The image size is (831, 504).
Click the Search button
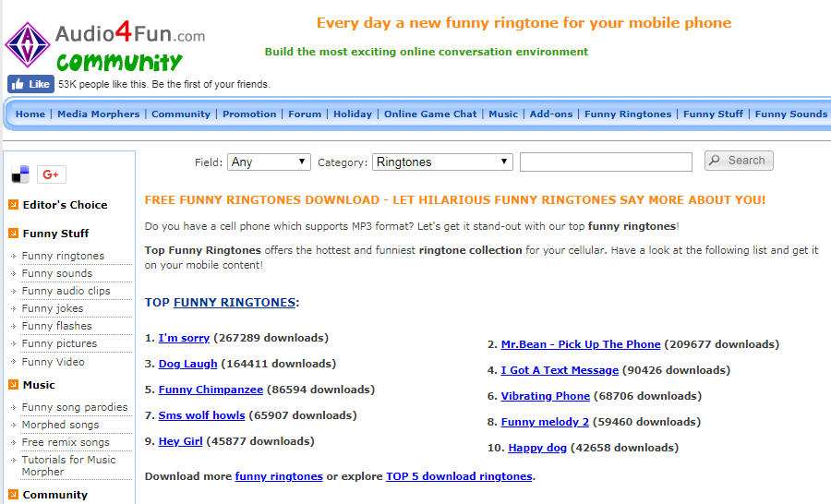tap(739, 161)
